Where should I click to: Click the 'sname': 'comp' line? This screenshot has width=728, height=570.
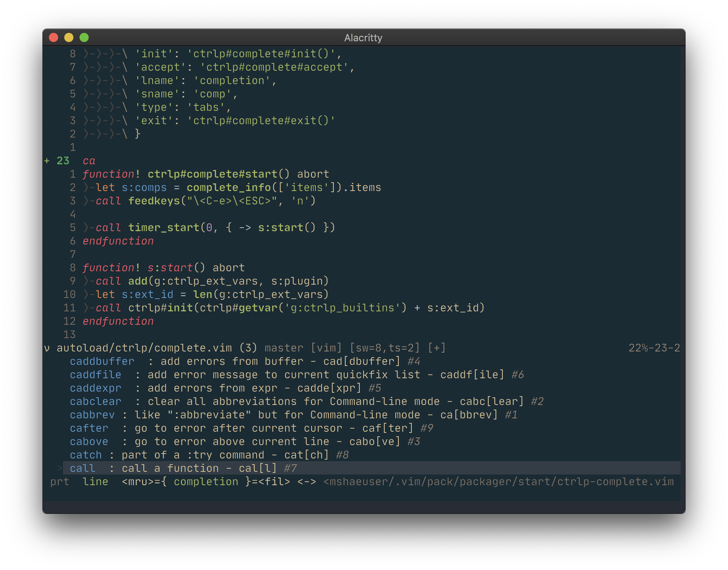point(160,94)
